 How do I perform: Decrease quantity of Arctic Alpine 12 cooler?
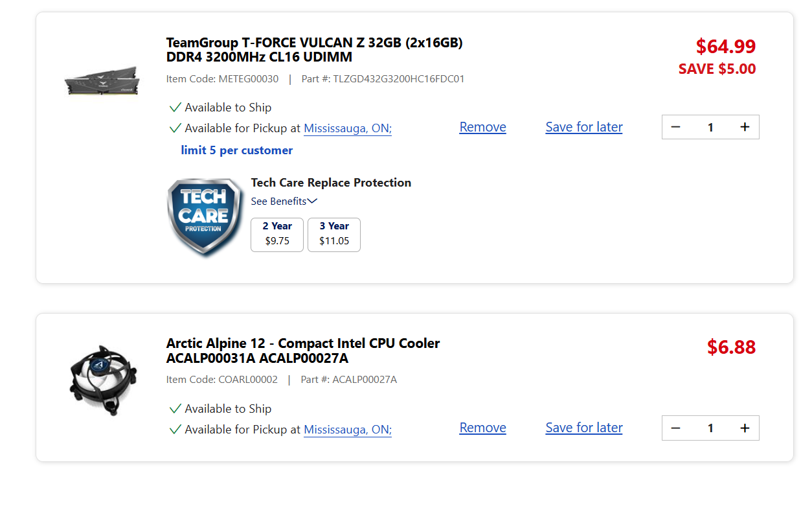[676, 428]
